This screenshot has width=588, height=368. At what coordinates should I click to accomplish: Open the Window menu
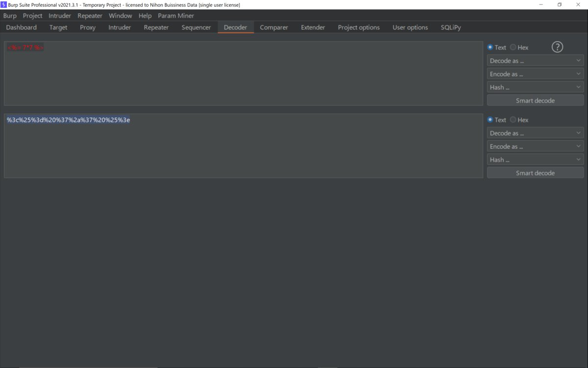[x=121, y=16]
